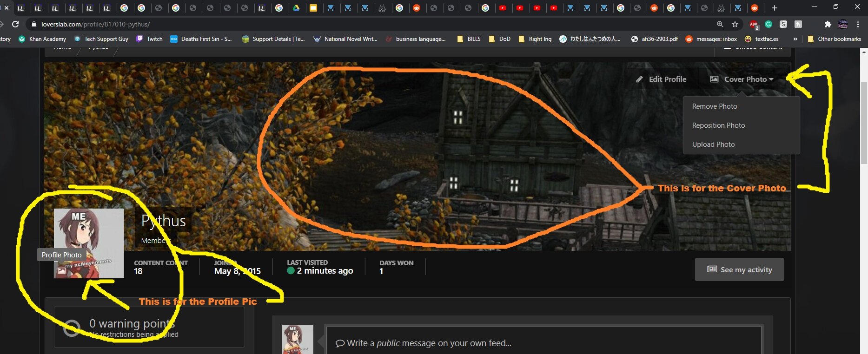
Task: Open the Support Details bookmark
Action: click(273, 39)
